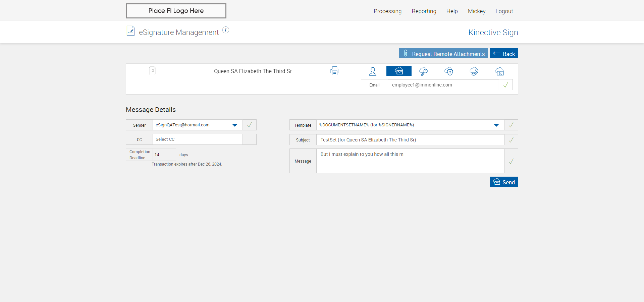644x302 pixels.
Task: Click the checkmark next to Sender
Action: click(x=250, y=125)
